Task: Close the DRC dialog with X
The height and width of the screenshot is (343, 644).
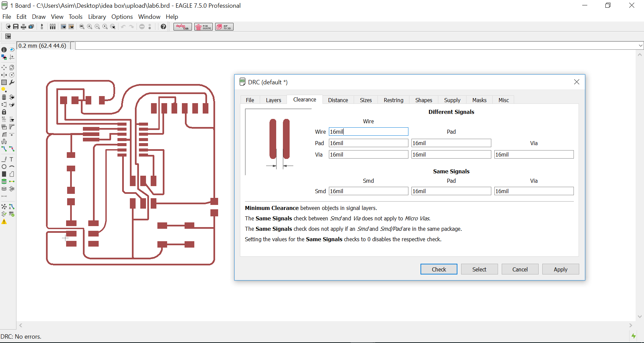Action: (577, 82)
